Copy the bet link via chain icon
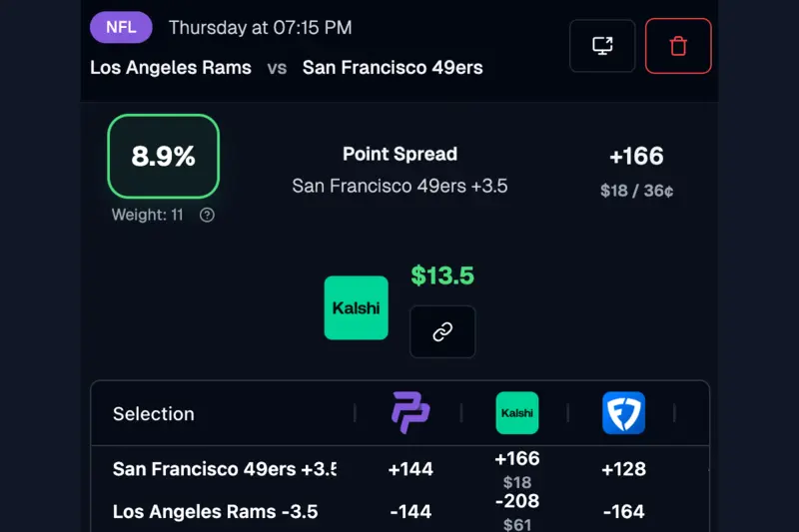This screenshot has width=799, height=532. [x=442, y=332]
